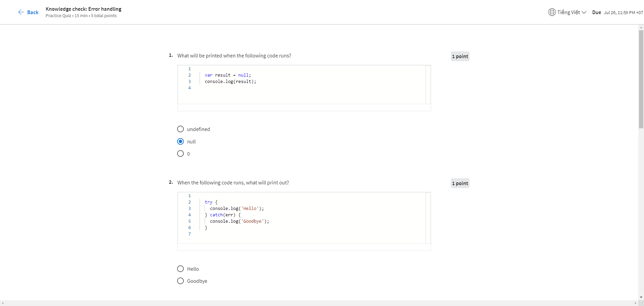Click the console.log('Goodbye') code line
This screenshot has width=644, height=306.
239,221
